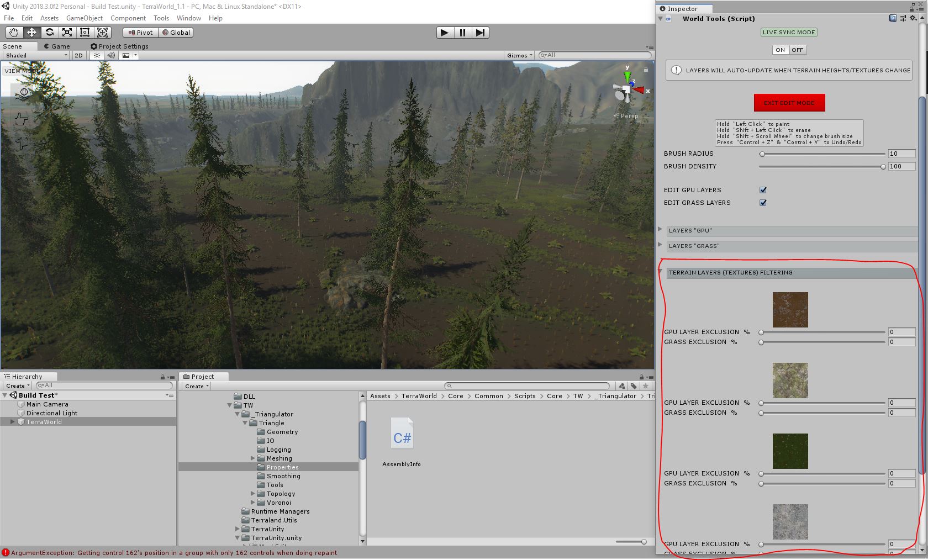Select the Scale tool
928x560 pixels.
(x=67, y=33)
